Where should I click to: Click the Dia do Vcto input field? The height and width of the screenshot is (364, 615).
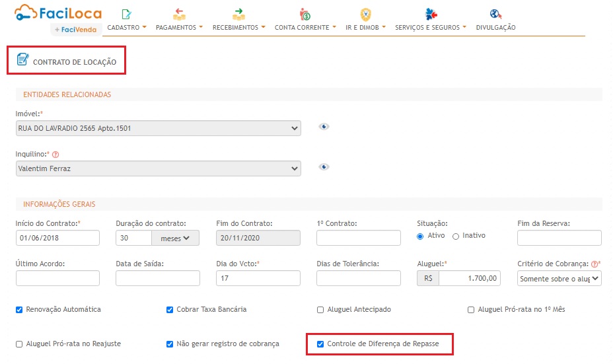pyautogui.click(x=258, y=278)
